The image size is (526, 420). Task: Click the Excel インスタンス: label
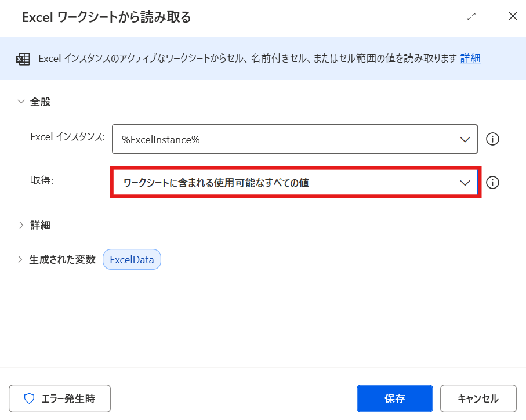67,137
